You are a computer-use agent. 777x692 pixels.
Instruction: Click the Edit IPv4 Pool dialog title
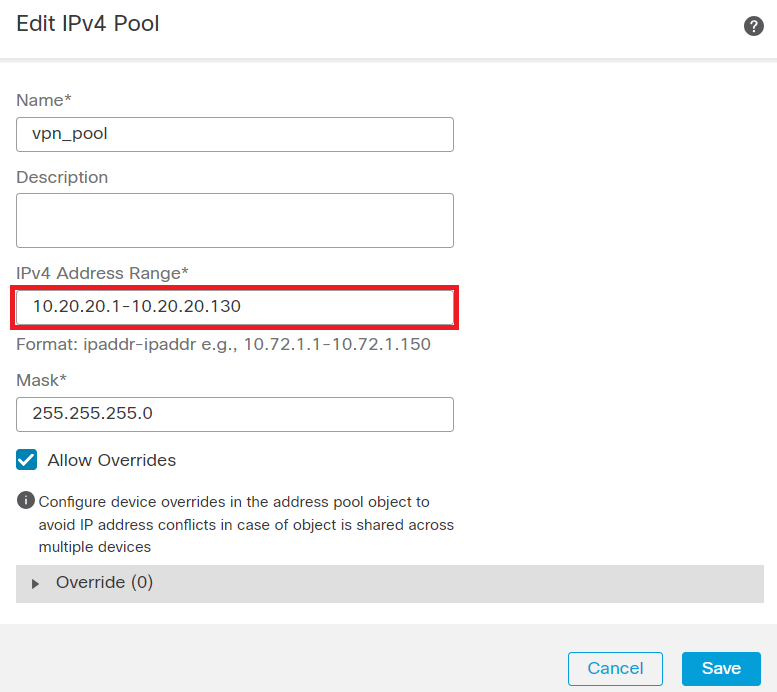88,24
